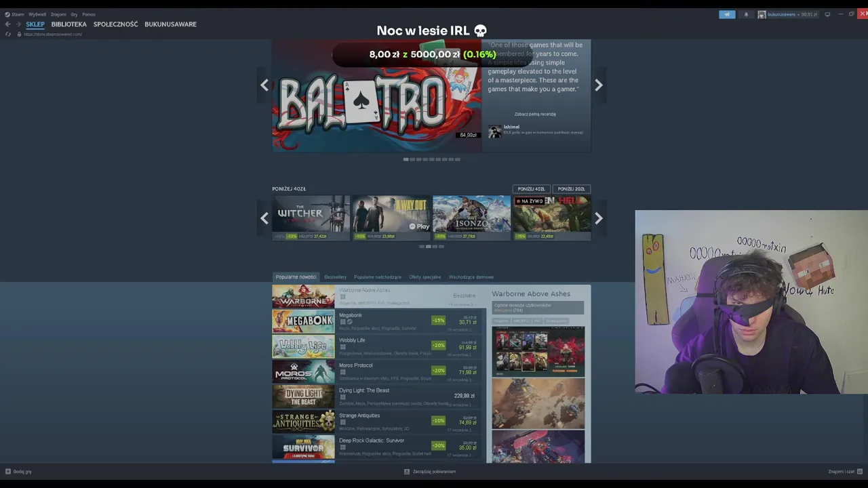
Task: Click Zobacz pełną recenzję link
Action: point(535,114)
